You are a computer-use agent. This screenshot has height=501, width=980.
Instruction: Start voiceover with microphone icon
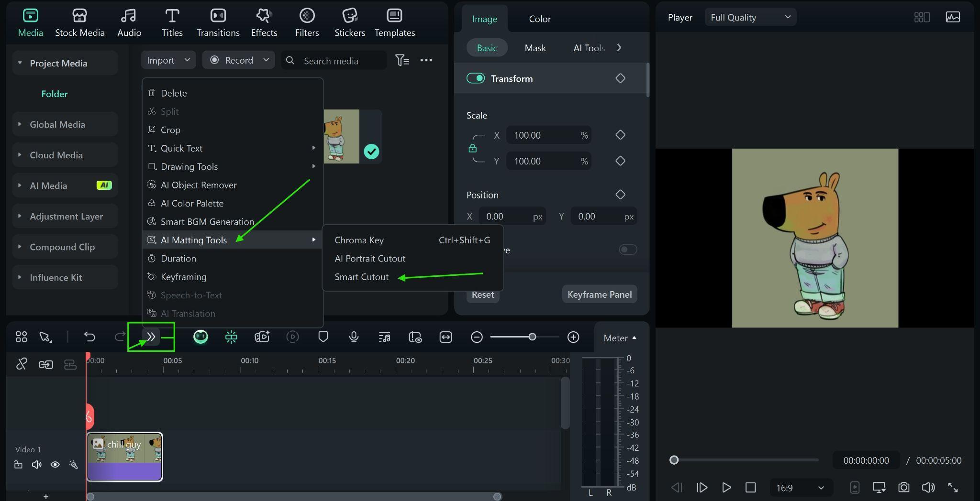tap(354, 337)
